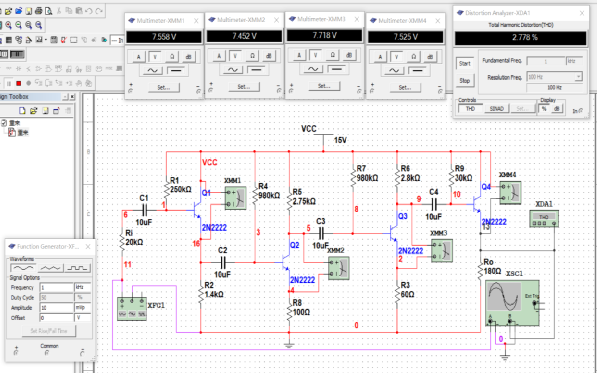Image resolution: width=597 pixels, height=373 pixels.
Task: Click the Offset value field
Action: tap(56, 317)
